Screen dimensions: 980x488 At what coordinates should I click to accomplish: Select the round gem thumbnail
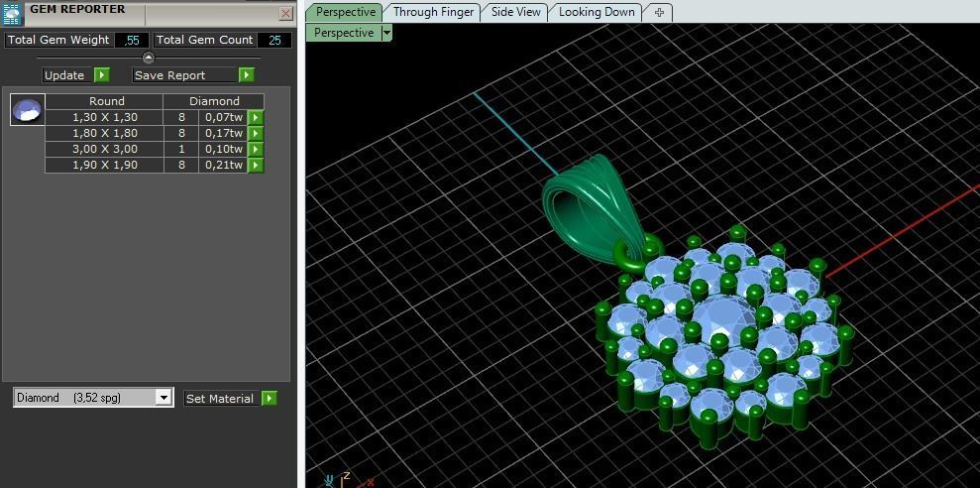28,109
